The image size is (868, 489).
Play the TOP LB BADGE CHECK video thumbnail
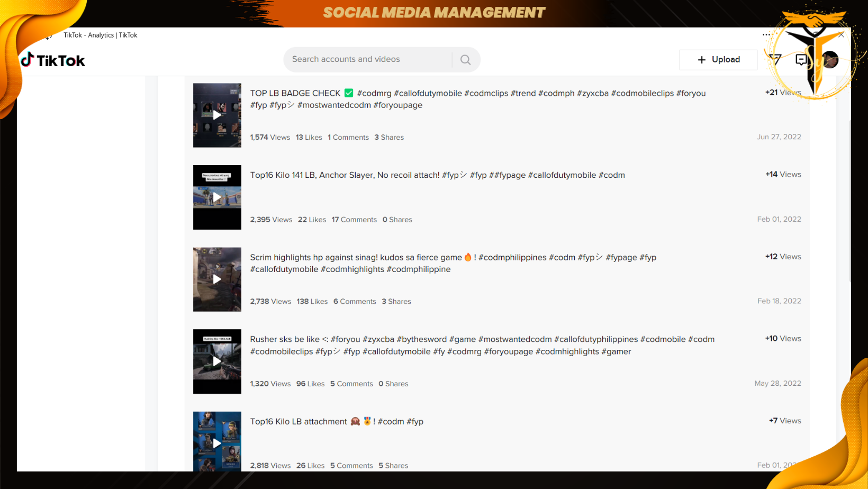pyautogui.click(x=217, y=115)
